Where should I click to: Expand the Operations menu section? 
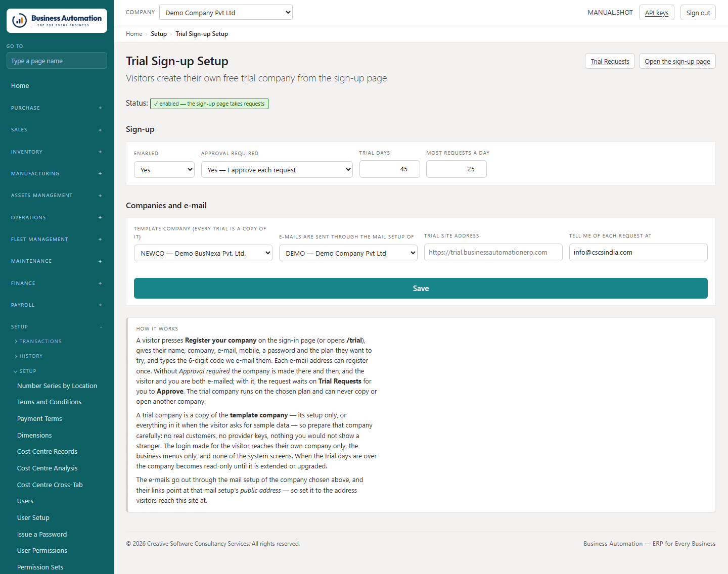tap(57, 217)
